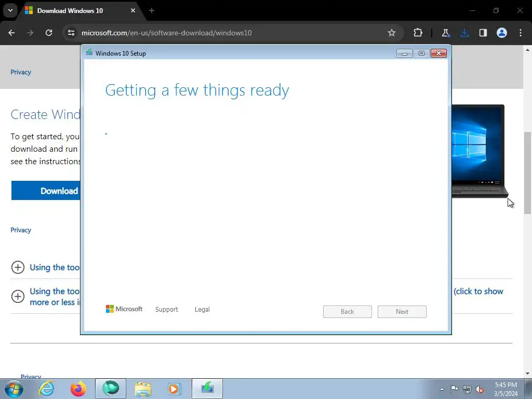Bookmark this page with the star icon
Screen dimensions: 532x399
coord(392,33)
